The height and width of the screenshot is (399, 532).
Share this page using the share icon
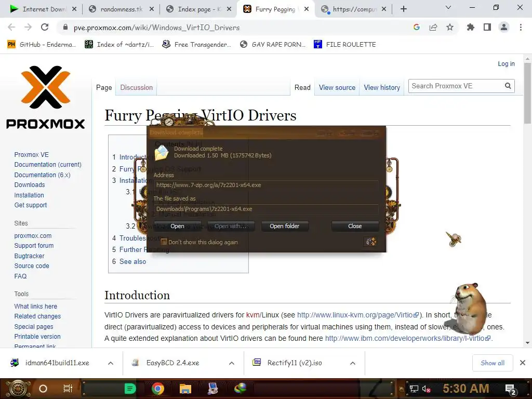coord(433,27)
